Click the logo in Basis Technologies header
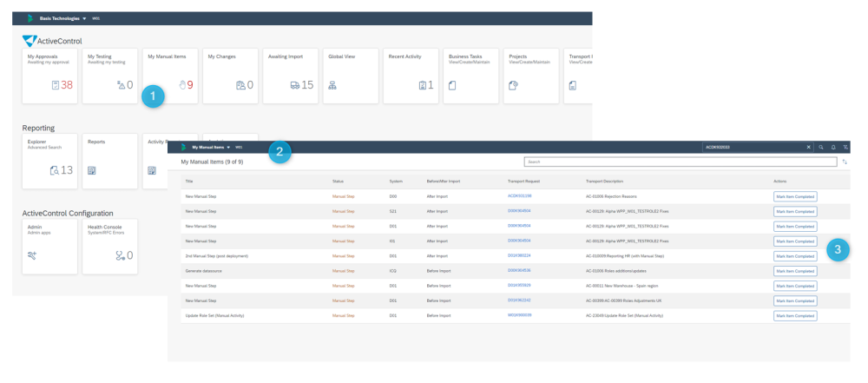 click(x=30, y=18)
